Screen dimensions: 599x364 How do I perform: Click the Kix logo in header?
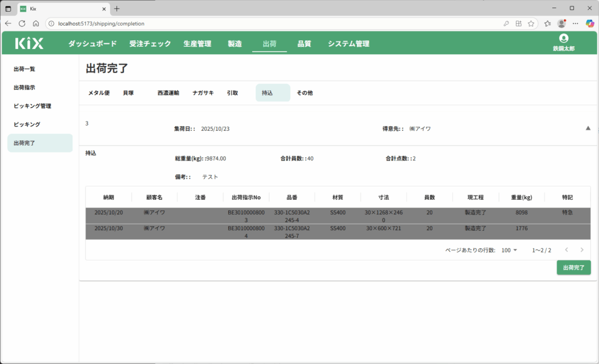coord(29,43)
